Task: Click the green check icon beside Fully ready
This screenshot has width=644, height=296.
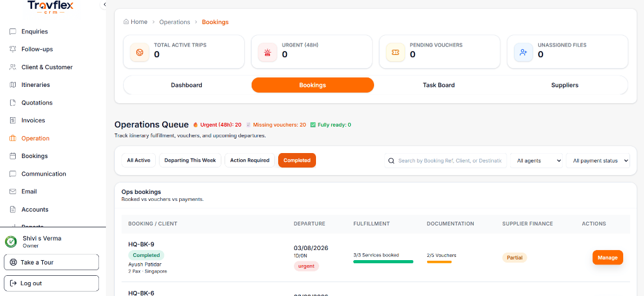Action: tap(313, 125)
